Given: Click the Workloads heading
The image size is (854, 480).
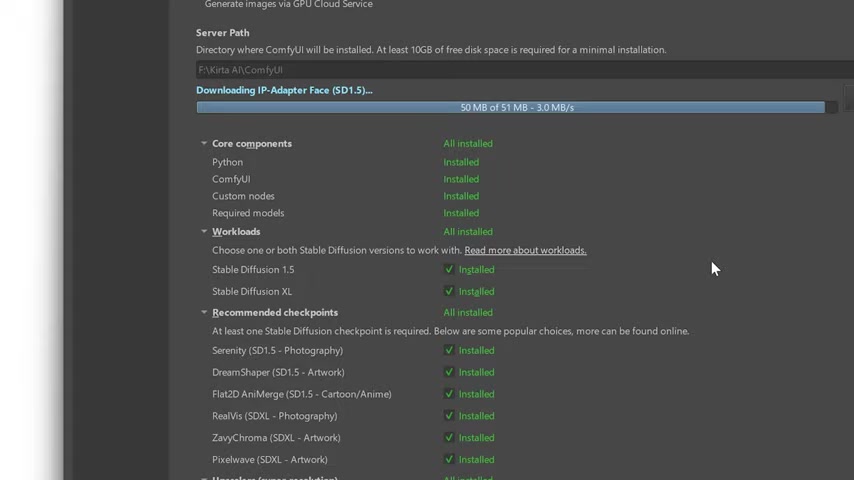Looking at the screenshot, I should (x=236, y=232).
